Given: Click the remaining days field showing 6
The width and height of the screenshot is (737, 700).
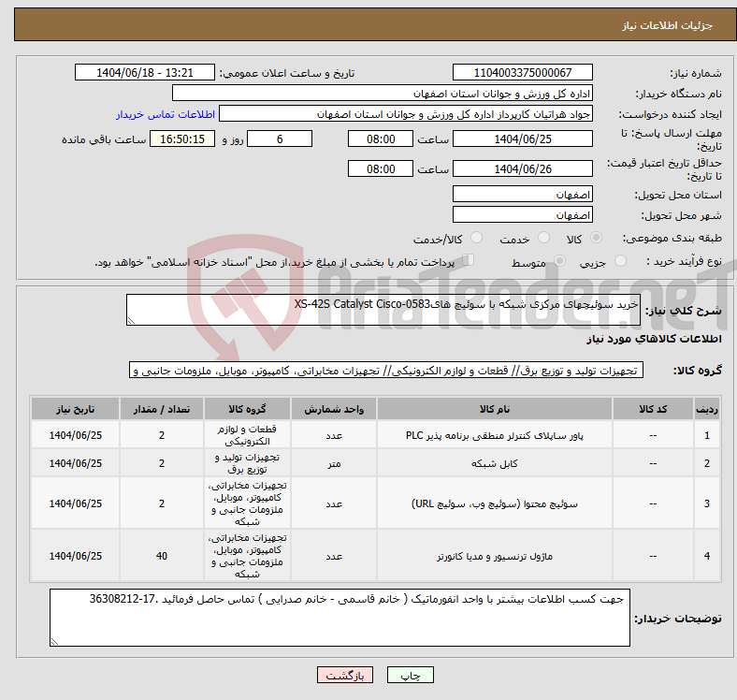Looking at the screenshot, I should pos(280,139).
